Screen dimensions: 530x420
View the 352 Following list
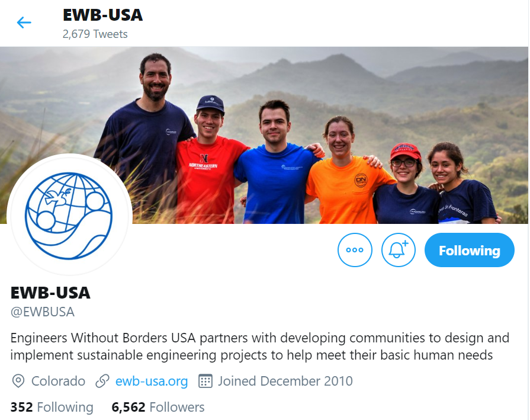(52, 407)
